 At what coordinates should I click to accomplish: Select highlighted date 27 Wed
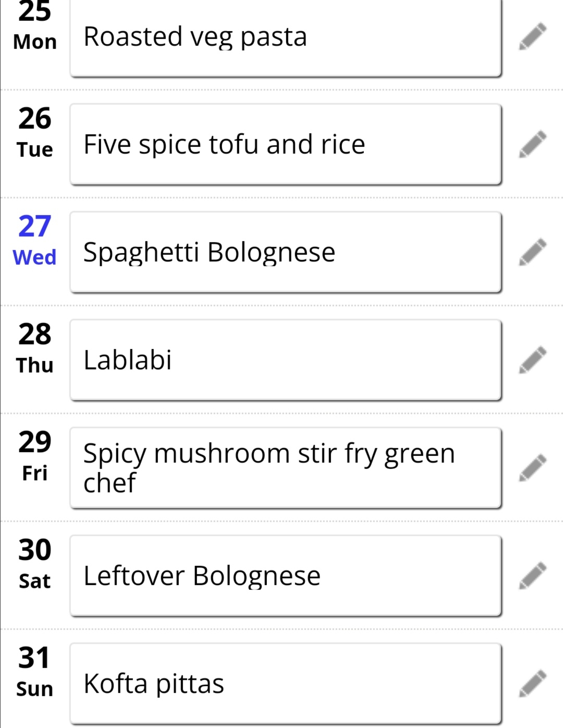coord(34,240)
